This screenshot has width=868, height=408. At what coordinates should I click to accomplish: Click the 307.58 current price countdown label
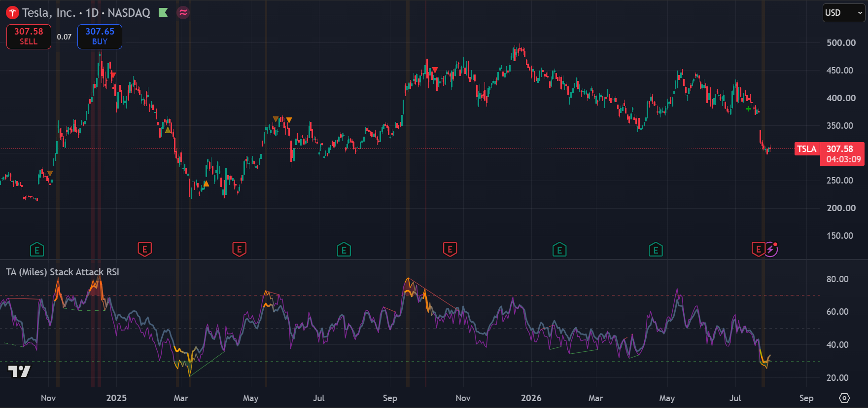tap(842, 154)
